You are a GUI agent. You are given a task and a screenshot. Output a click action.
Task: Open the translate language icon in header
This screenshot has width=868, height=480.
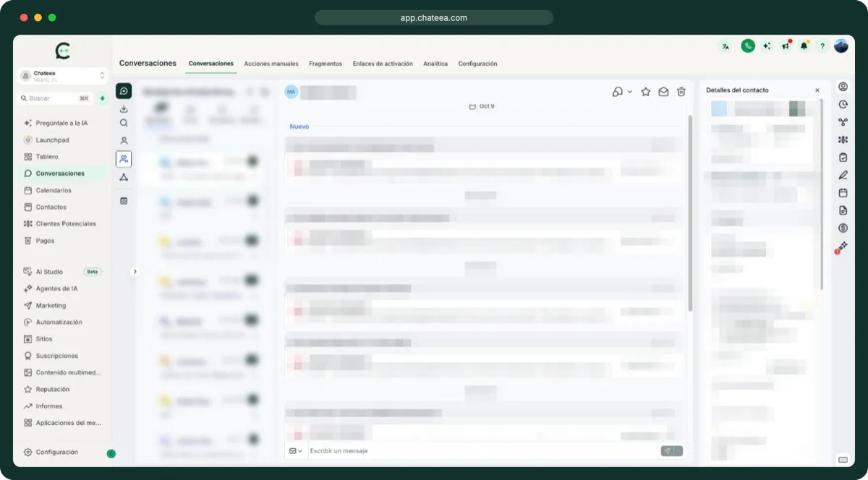726,46
